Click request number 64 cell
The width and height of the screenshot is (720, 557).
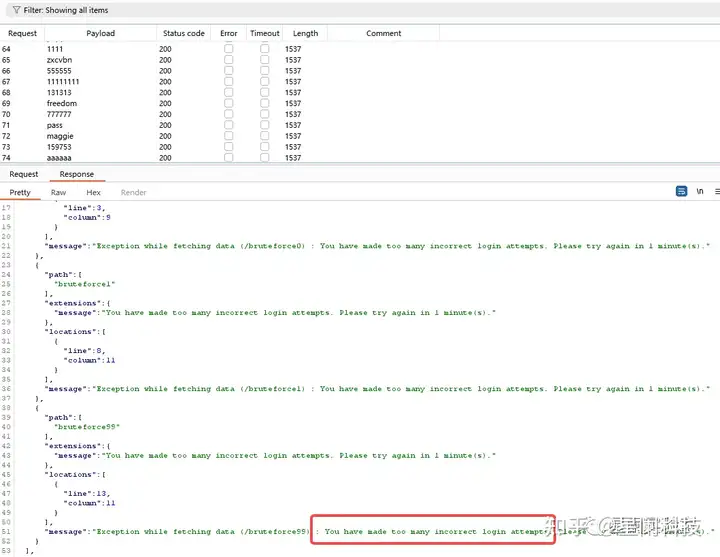[6, 49]
